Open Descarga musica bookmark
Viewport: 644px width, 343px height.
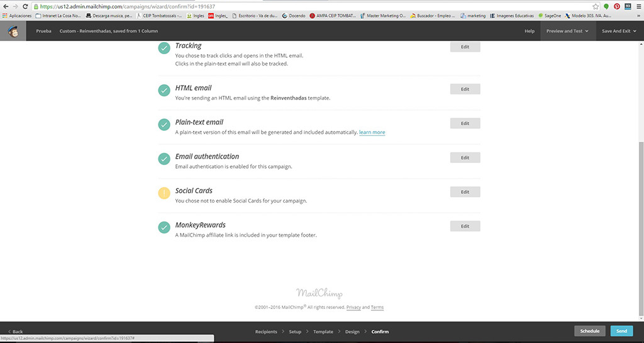point(109,16)
